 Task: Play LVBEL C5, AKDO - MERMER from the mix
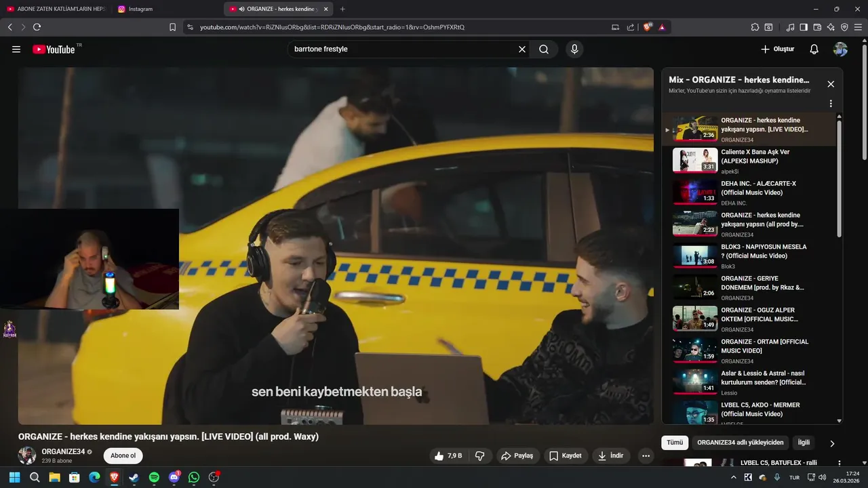pyautogui.click(x=749, y=413)
